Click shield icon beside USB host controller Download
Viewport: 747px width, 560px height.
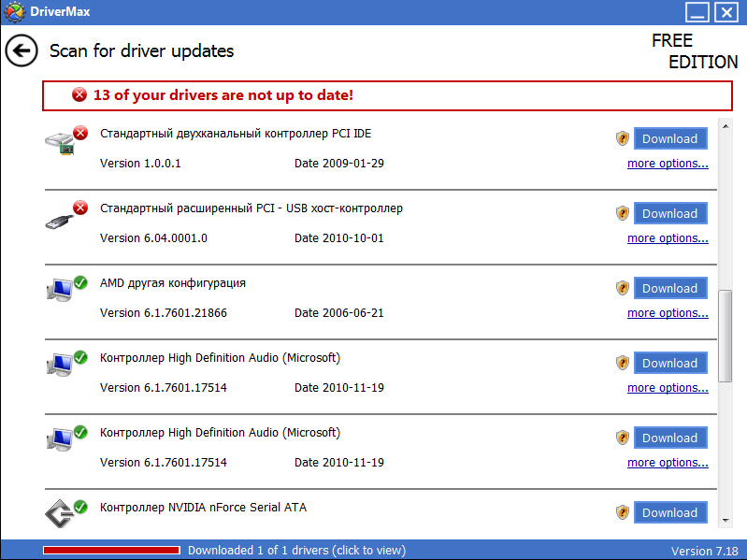(622, 213)
